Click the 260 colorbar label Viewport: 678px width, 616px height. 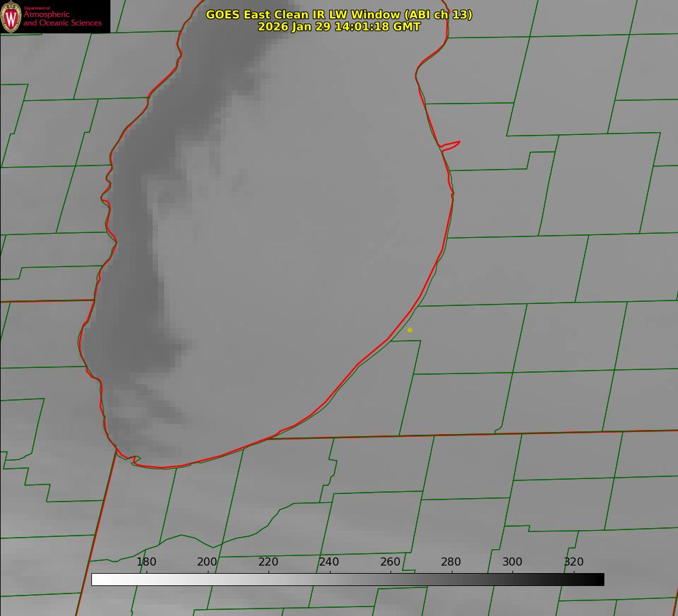(x=390, y=561)
